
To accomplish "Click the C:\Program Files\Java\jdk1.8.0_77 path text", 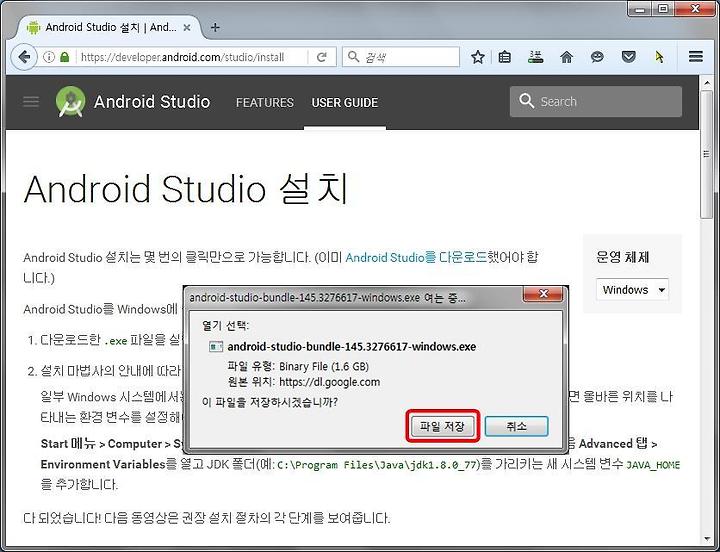I will pyautogui.click(x=378, y=465).
